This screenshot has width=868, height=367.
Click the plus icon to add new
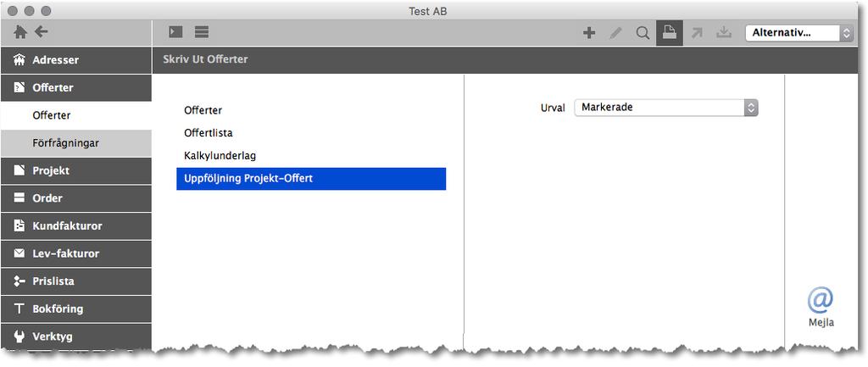click(589, 33)
